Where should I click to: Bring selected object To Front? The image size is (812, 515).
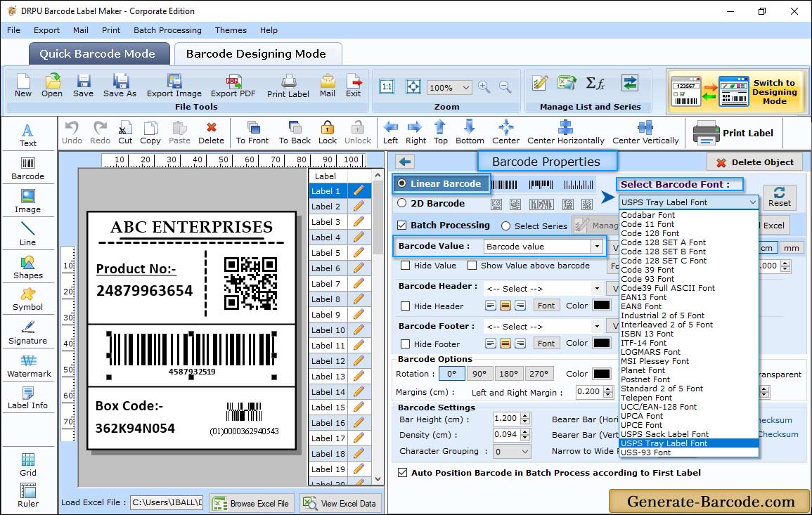click(x=252, y=133)
